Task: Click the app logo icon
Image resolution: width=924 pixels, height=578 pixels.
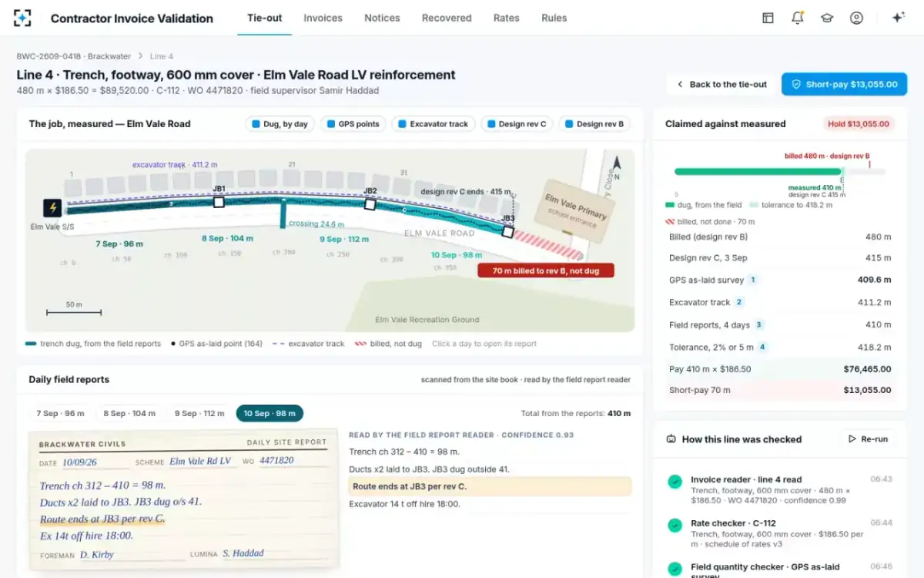Action: 22,18
